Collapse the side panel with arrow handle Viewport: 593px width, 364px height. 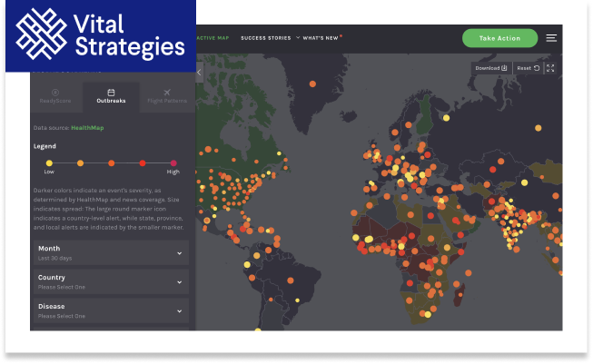pos(199,73)
